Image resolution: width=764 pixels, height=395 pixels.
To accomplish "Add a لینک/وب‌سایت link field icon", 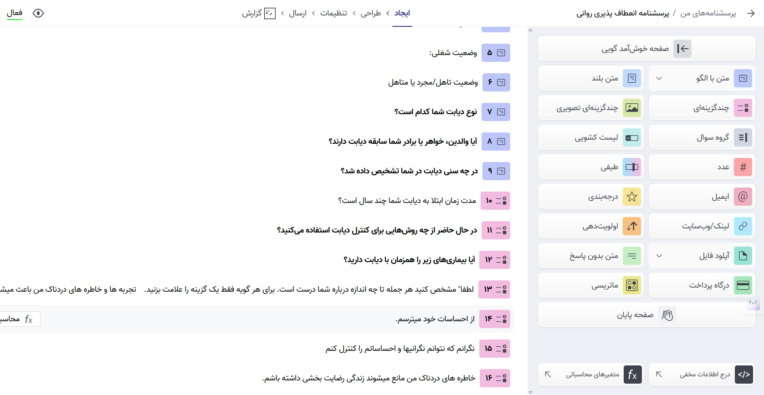I will coord(743,226).
